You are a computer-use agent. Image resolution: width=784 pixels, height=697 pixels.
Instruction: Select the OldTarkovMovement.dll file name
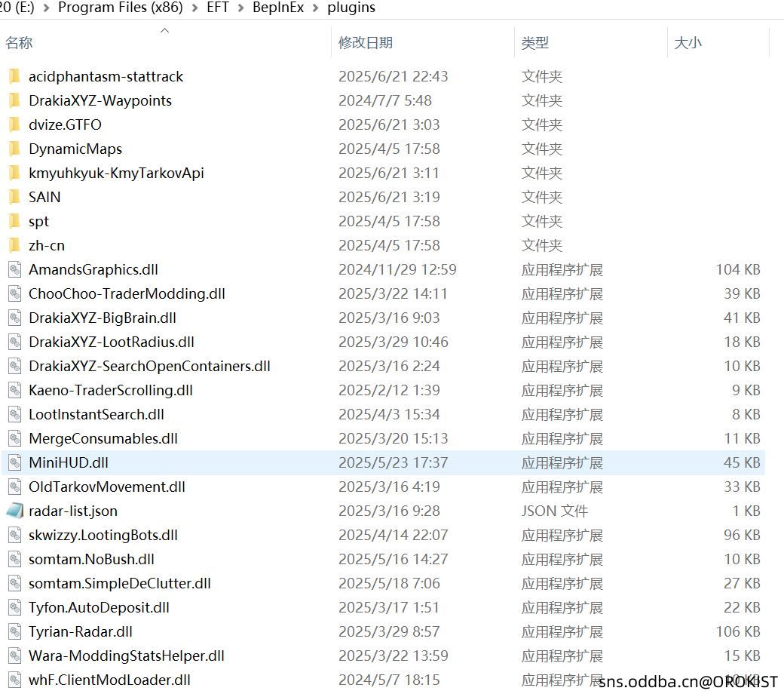(x=107, y=487)
